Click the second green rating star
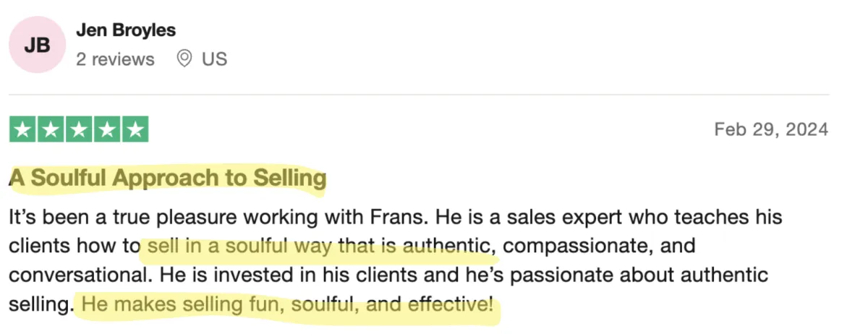This screenshot has height=334, width=868. 51,129
